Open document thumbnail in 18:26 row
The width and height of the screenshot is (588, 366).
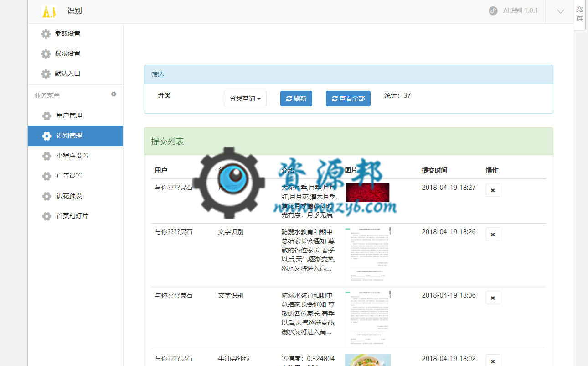pos(368,255)
